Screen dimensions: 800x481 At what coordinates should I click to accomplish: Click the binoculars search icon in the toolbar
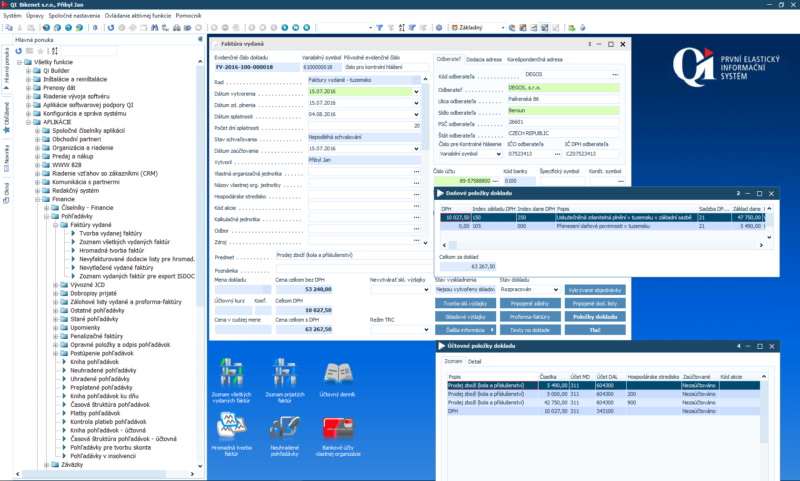tap(155, 28)
